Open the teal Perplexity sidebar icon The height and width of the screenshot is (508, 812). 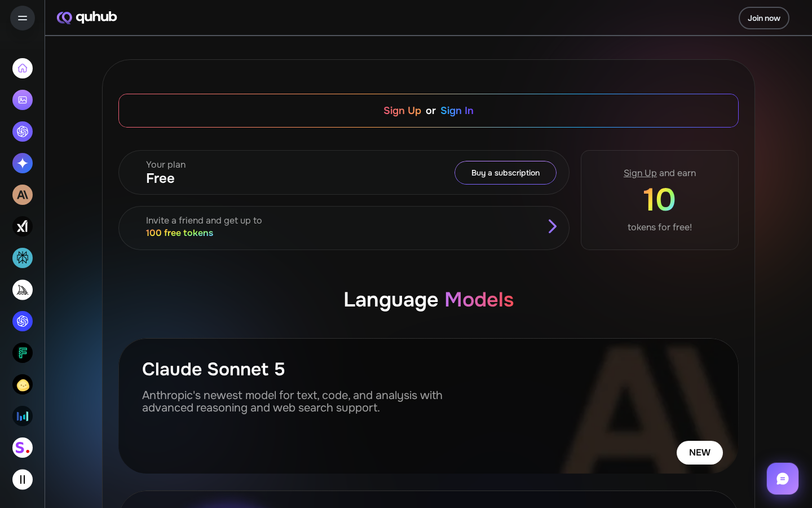23,258
